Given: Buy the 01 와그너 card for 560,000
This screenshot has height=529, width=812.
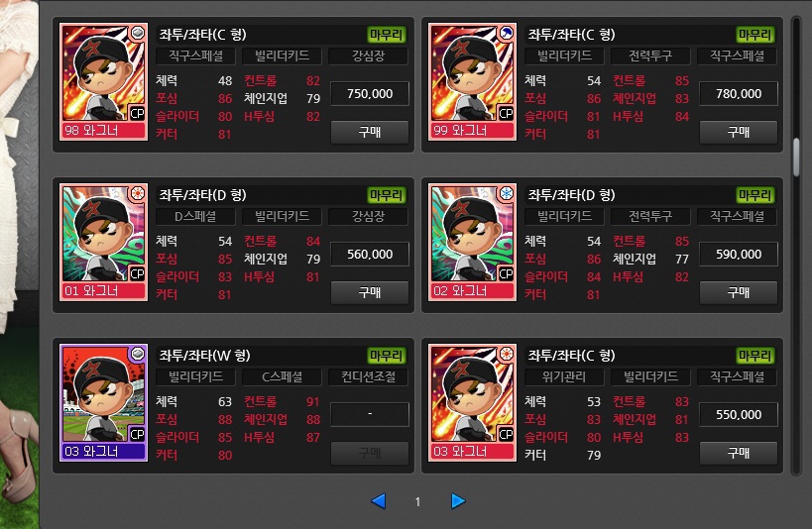Looking at the screenshot, I should click(x=370, y=292).
